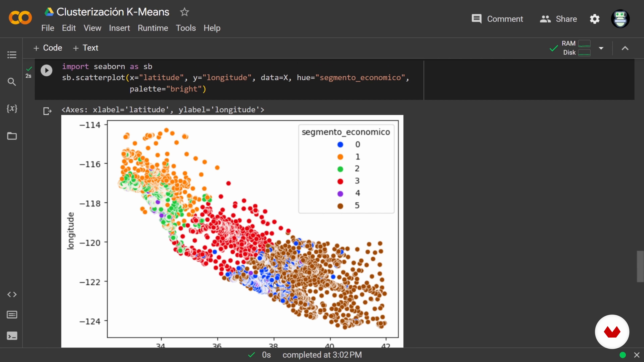The width and height of the screenshot is (644, 362).
Task: Click the green connection status dot
Action: click(623, 355)
